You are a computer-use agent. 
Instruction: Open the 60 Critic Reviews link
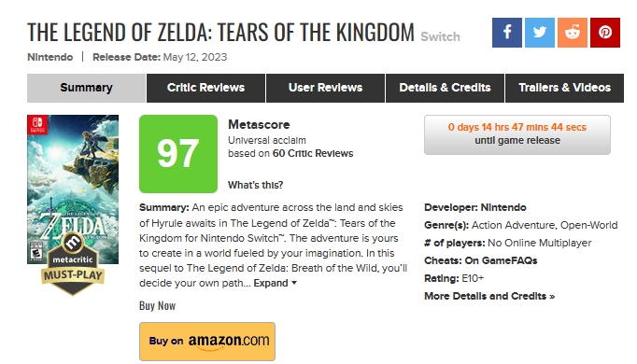(x=312, y=153)
